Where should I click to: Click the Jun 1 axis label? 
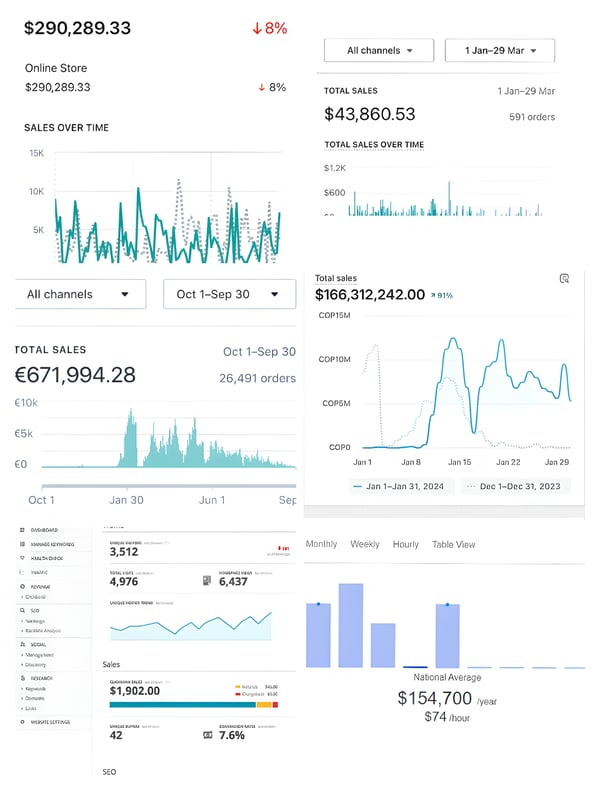click(x=211, y=500)
